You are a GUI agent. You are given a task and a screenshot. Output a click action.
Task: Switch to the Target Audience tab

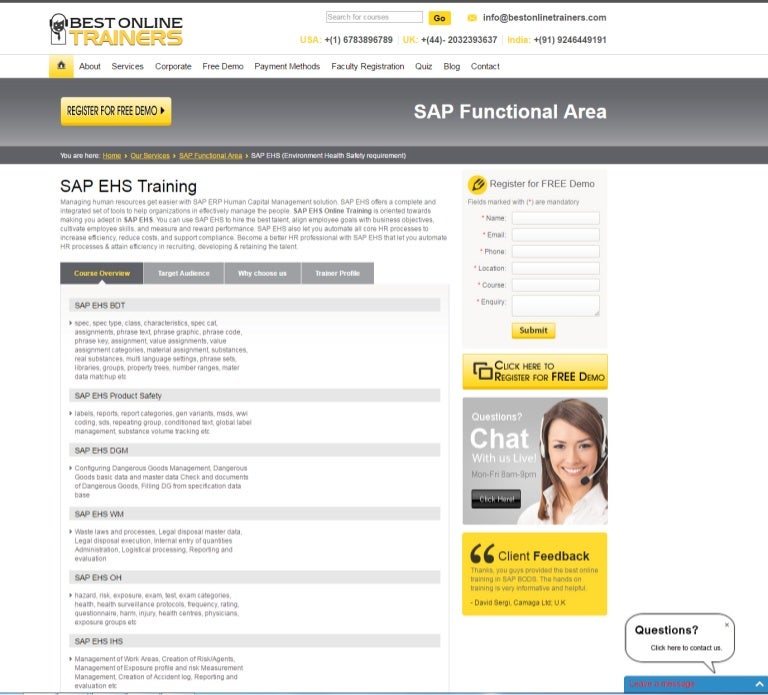click(x=184, y=273)
